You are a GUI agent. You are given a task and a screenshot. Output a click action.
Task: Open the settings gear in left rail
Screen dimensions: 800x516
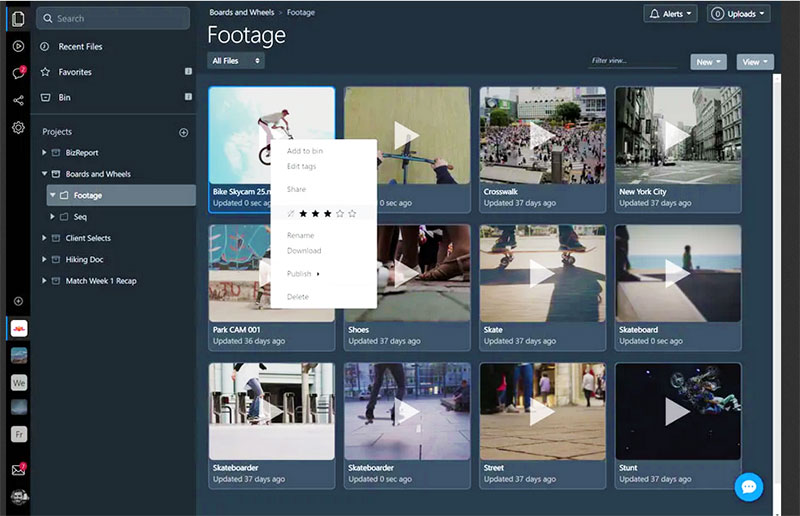click(x=18, y=128)
